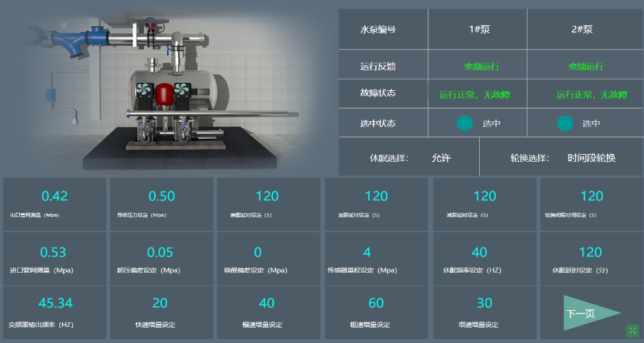Screen dimensions: 644x343
Task: Edit the 轮换间隔时间设定 value field
Action: 592,196
